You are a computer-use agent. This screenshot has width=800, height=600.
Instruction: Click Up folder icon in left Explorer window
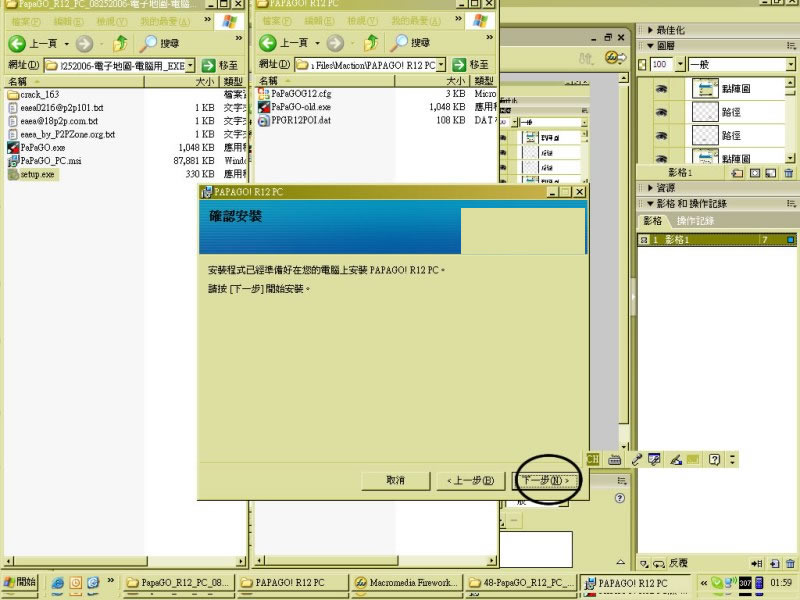(120, 43)
